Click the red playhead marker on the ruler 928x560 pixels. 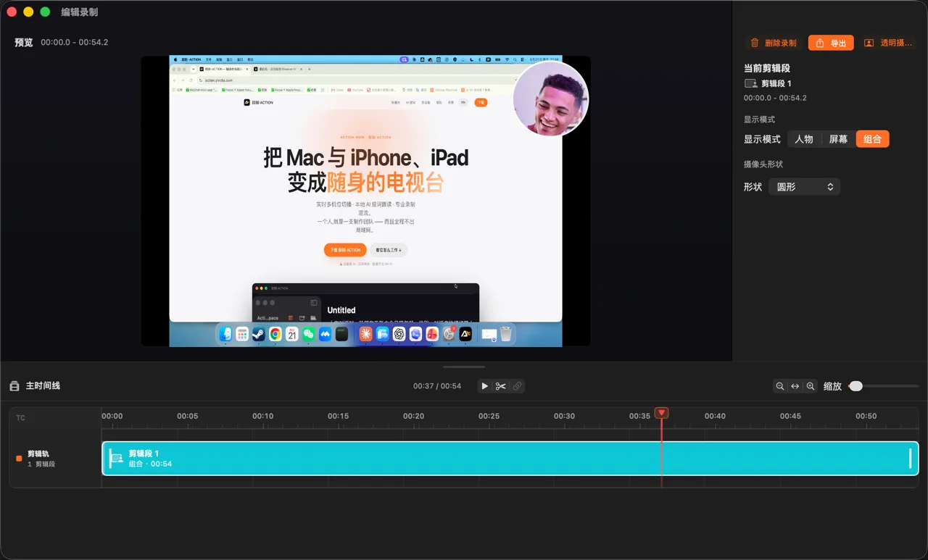click(x=661, y=413)
